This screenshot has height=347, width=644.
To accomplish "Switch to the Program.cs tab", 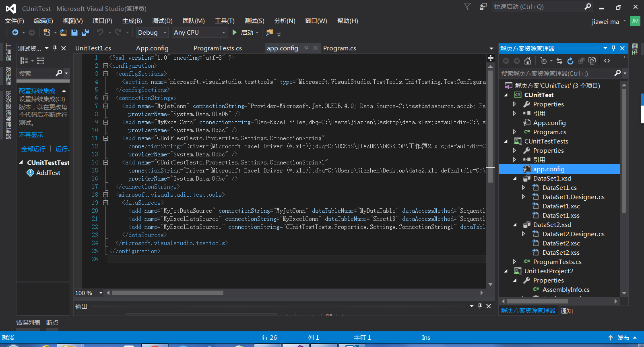I will point(340,48).
